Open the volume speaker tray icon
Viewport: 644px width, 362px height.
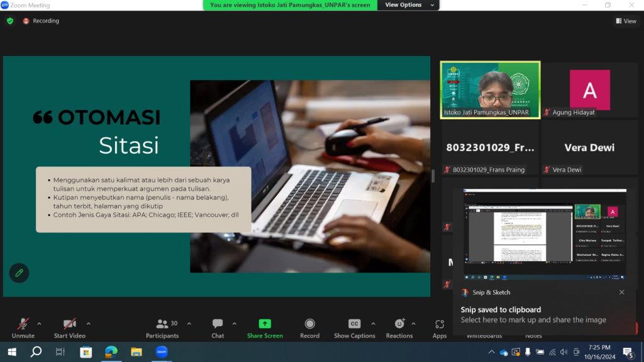pyautogui.click(x=564, y=352)
